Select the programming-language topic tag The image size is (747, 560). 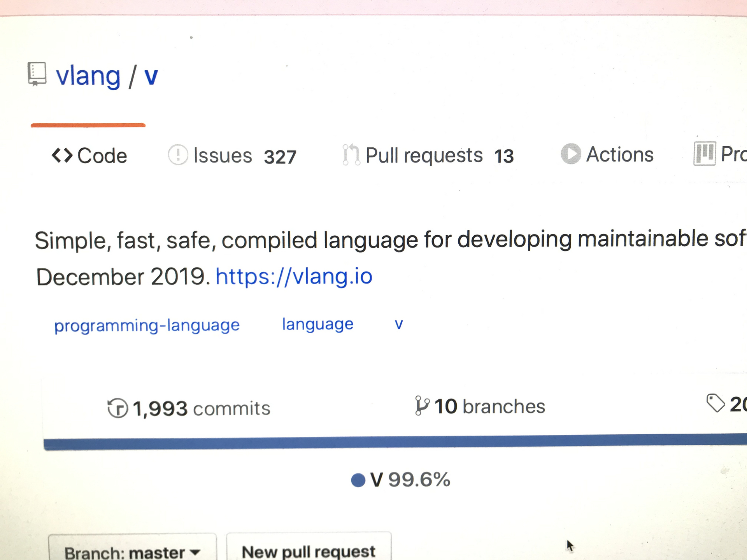point(147,325)
